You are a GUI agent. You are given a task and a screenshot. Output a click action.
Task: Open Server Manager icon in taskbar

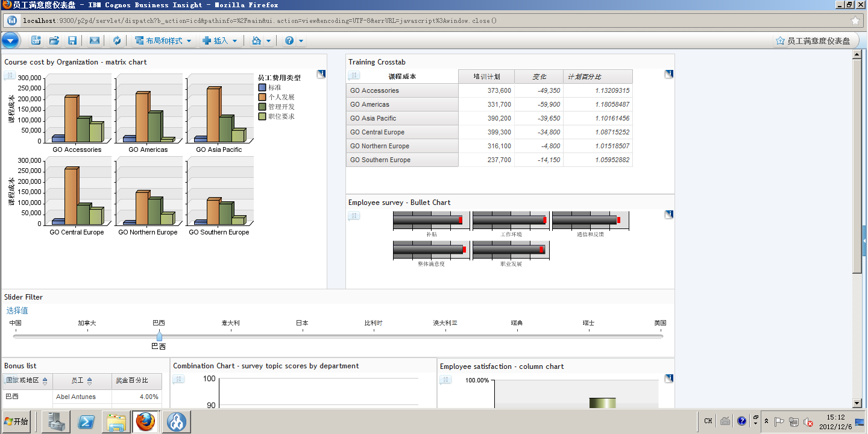click(57, 422)
